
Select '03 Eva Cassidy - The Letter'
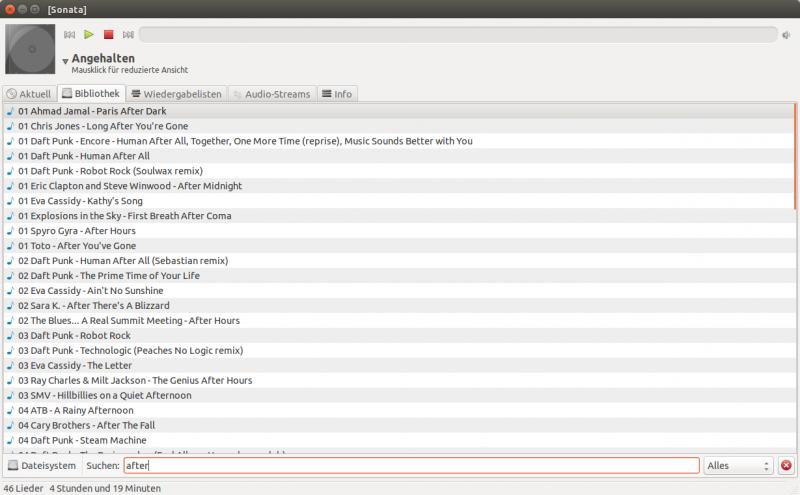click(398, 365)
